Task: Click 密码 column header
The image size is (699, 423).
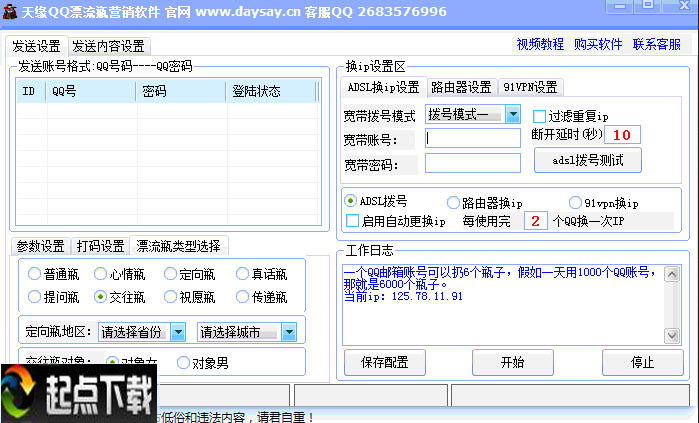Action: [x=181, y=91]
